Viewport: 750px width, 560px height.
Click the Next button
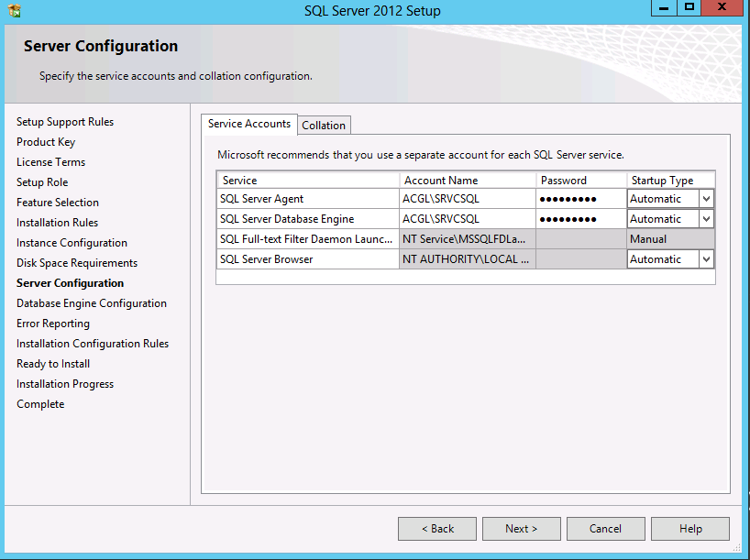tap(522, 529)
